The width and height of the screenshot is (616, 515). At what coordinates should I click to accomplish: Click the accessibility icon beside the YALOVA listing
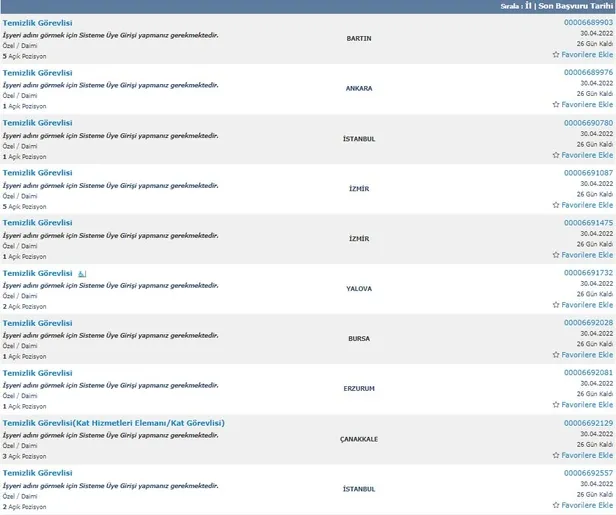coord(82,274)
